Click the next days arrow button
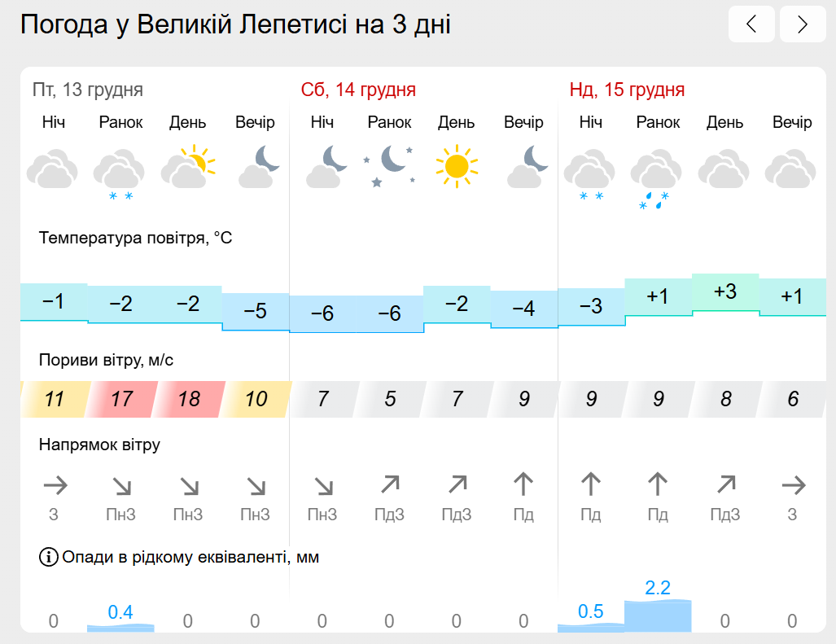Image resolution: width=836 pixels, height=644 pixels. [x=803, y=24]
